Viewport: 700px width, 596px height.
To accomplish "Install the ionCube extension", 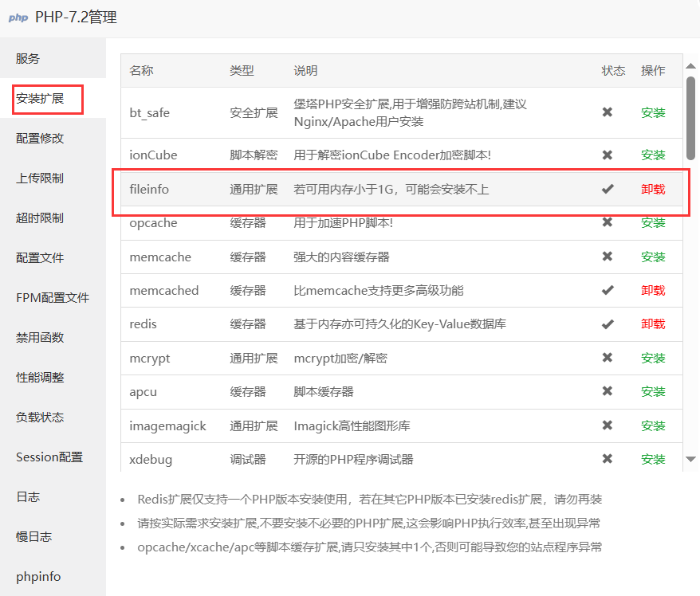I will click(x=653, y=155).
